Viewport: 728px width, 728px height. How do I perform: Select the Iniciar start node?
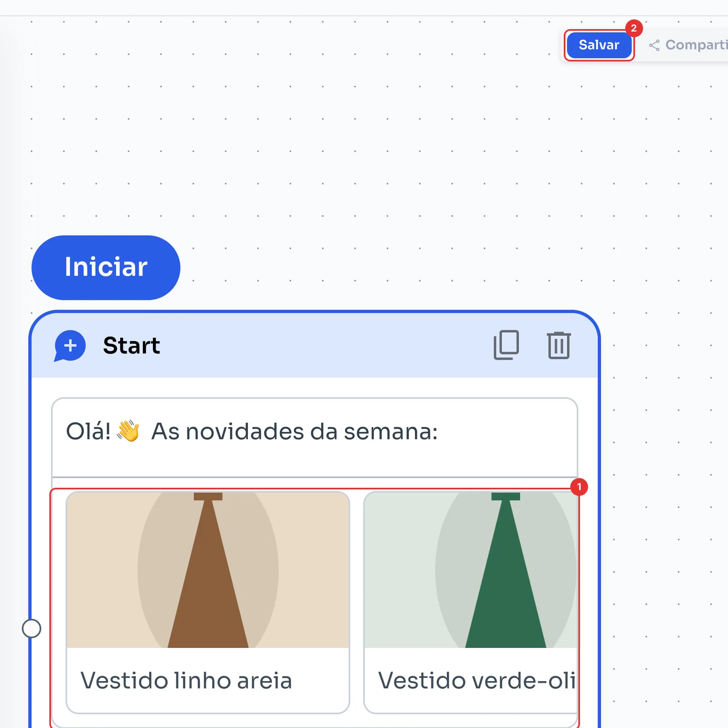coord(106,268)
